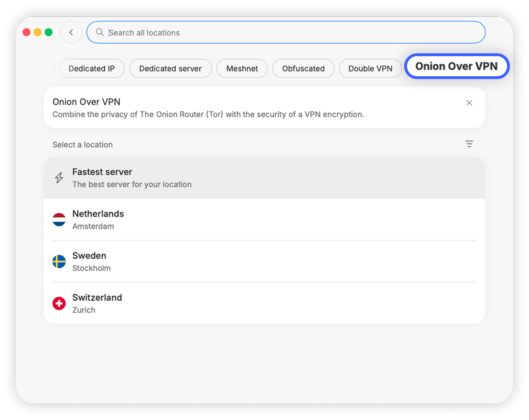Screen dimensions: 529x420
Task: Select the Onion Over VPN category
Action: point(456,66)
